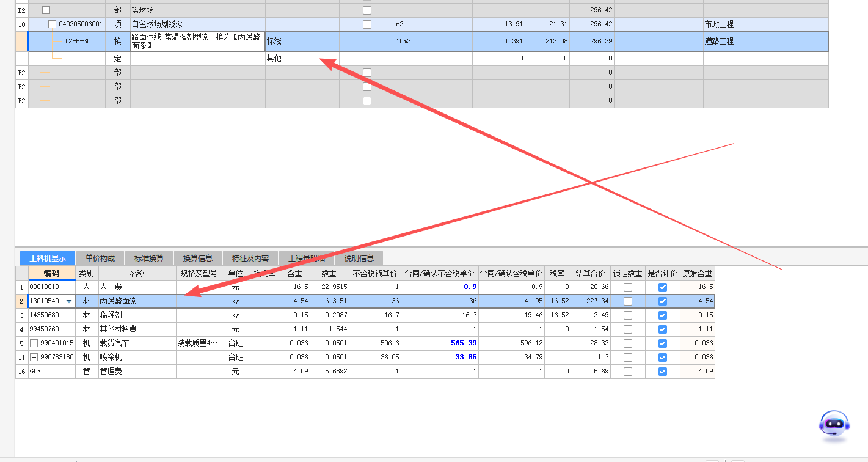Select the 人工费 name cell
This screenshot has width=868, height=462.
pyautogui.click(x=137, y=287)
